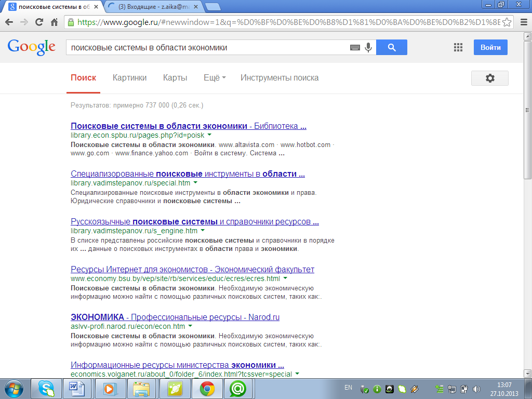Open 'Русскоязычные поисковые системы и справочники' result
Screen dimensions: 532x399
tap(195, 221)
